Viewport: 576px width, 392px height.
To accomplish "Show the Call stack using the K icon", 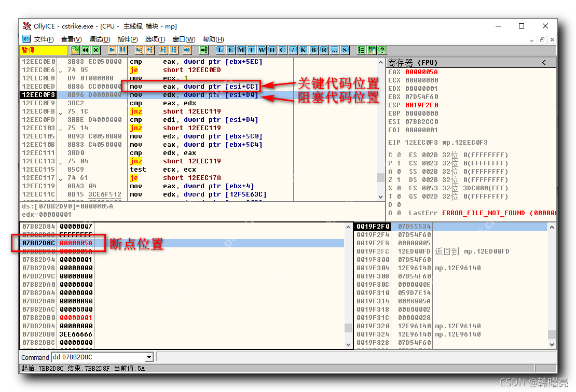I will (x=304, y=50).
